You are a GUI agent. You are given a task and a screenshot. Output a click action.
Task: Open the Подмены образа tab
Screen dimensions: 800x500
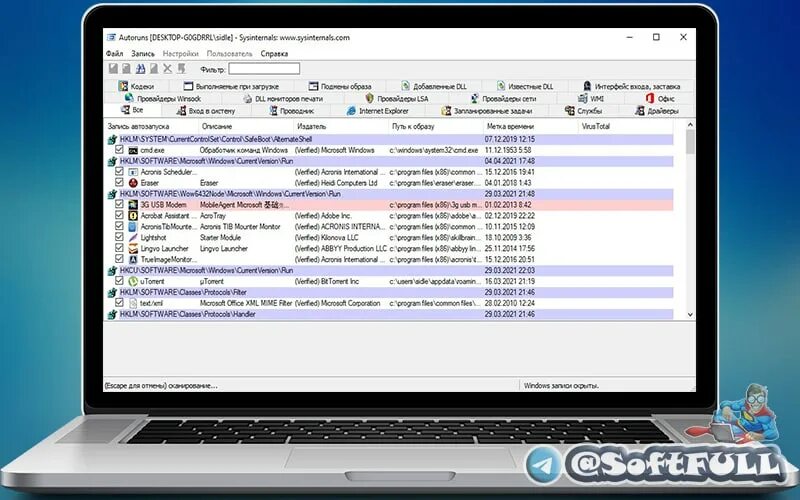click(x=340, y=86)
